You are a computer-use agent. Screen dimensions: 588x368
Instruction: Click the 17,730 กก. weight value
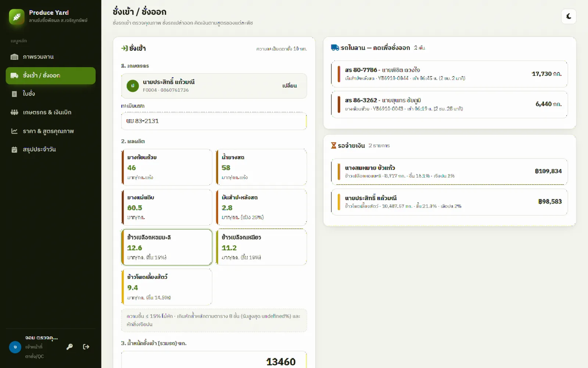pos(546,74)
